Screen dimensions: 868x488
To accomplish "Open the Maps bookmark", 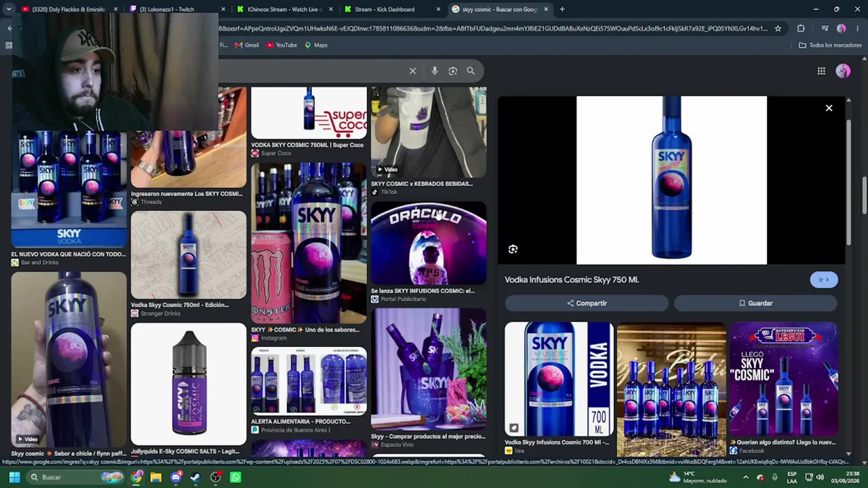I will [316, 45].
